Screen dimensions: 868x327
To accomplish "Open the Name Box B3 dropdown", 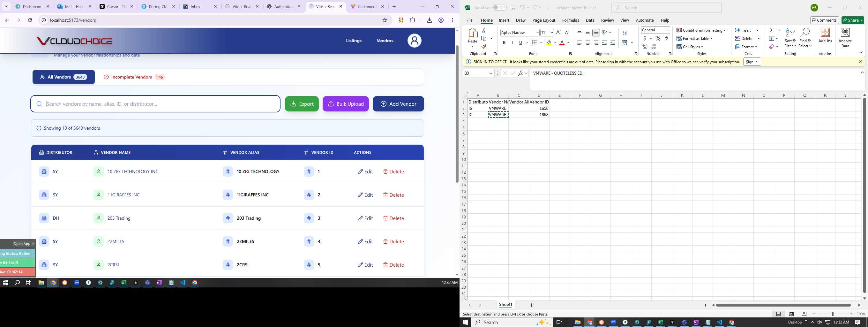I will coord(491,73).
